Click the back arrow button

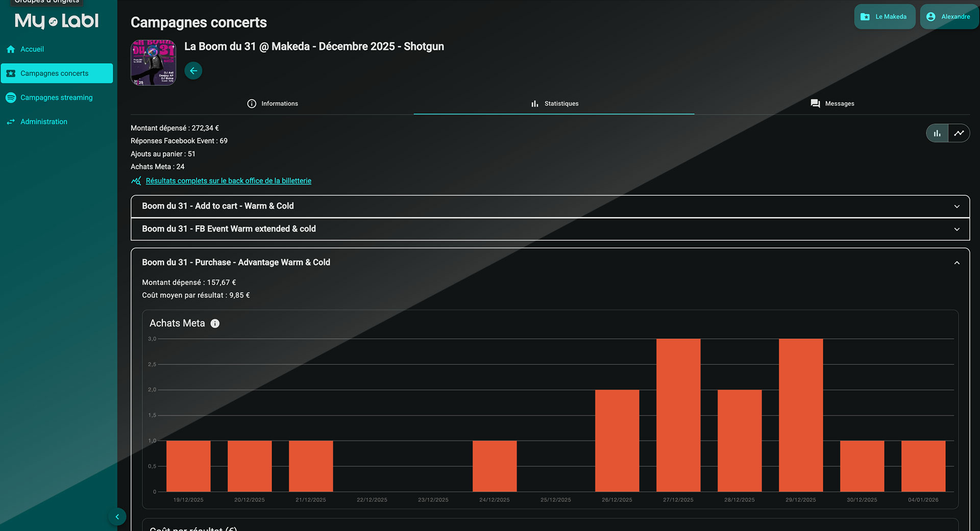193,71
